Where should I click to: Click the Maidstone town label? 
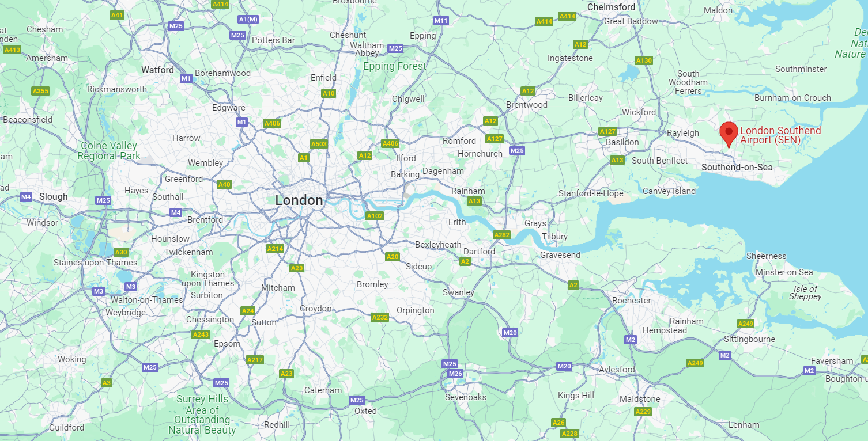640,399
